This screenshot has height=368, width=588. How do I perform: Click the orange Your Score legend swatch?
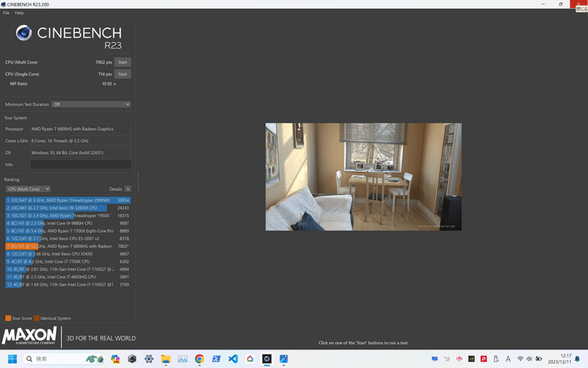click(x=8, y=318)
